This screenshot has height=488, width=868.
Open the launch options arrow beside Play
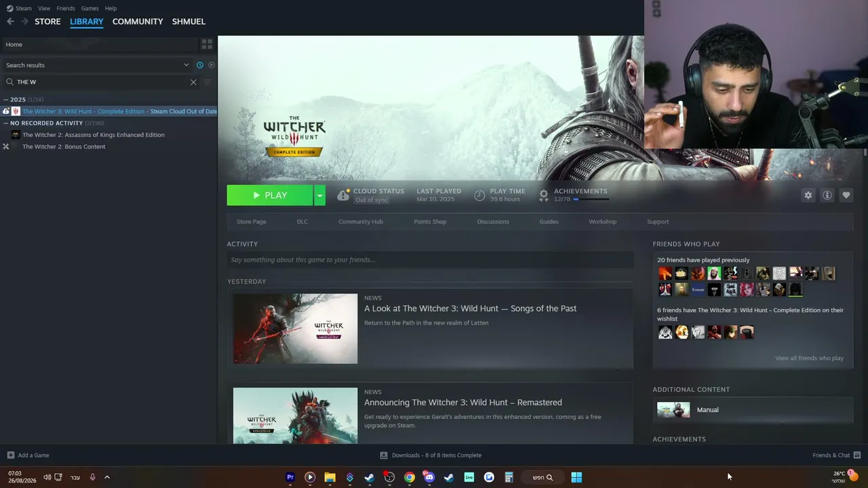pos(319,195)
